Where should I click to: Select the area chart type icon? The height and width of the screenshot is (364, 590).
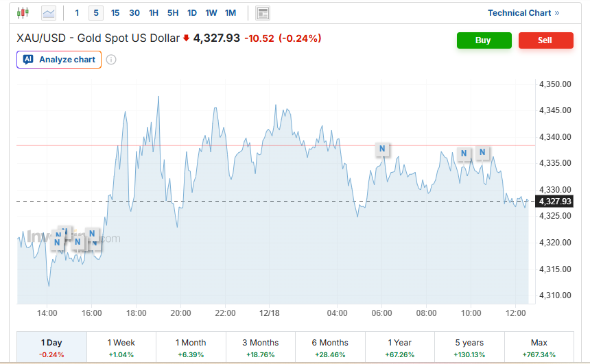coord(49,12)
